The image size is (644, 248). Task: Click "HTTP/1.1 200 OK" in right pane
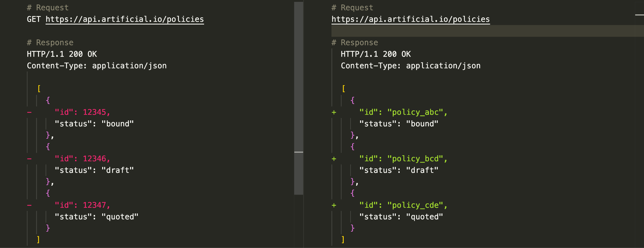point(376,54)
